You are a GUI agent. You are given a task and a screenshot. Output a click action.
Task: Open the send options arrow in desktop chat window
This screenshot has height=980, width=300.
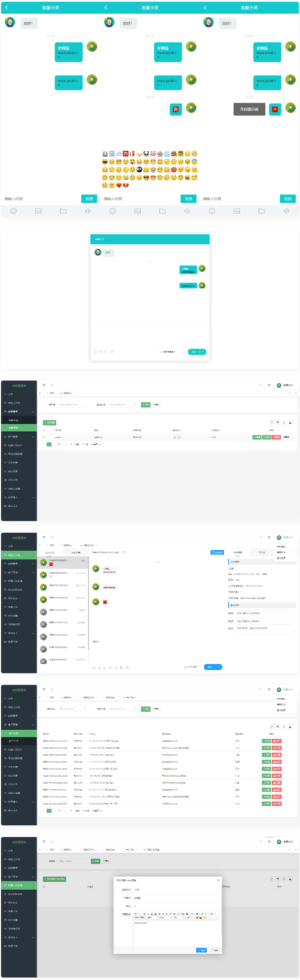tap(203, 352)
